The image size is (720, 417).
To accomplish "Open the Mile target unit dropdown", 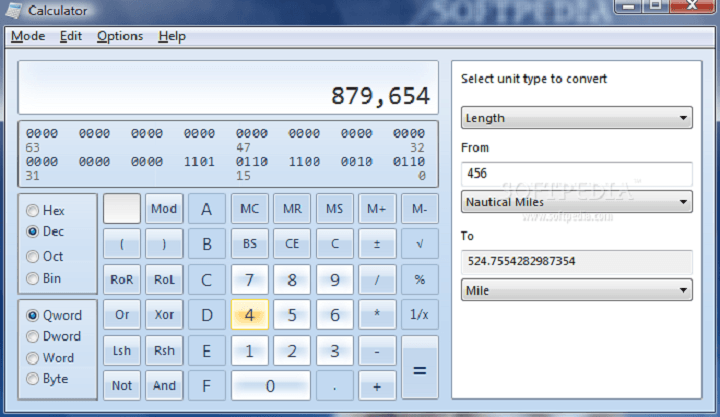I will (576, 290).
